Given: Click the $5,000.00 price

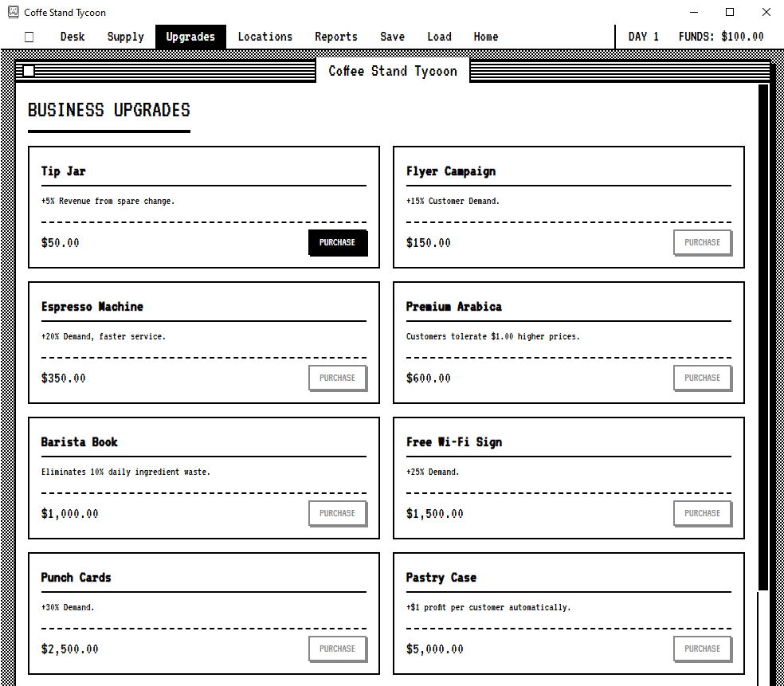Looking at the screenshot, I should coord(435,649).
